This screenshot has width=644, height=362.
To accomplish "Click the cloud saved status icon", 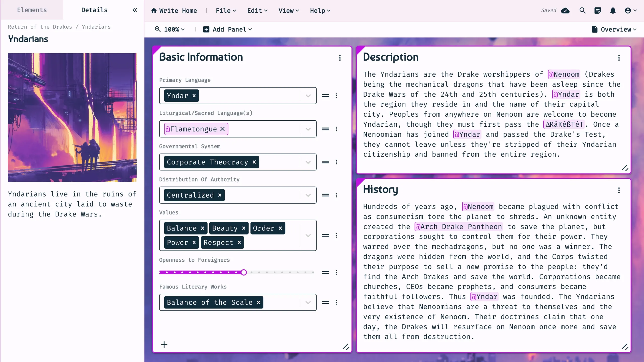I will point(565,11).
